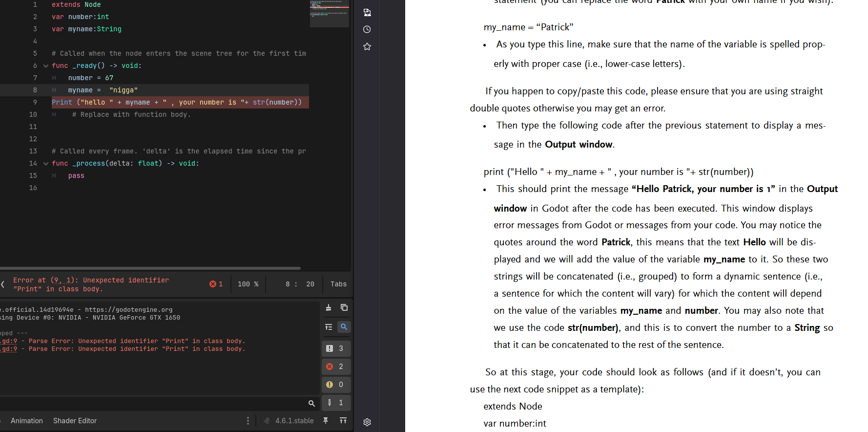Open the Shader Editor bottom tab
Image resolution: width=868 pixels, height=432 pixels.
[75, 421]
